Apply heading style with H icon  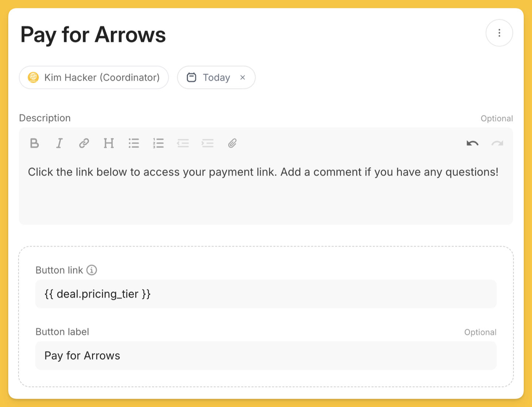[109, 143]
